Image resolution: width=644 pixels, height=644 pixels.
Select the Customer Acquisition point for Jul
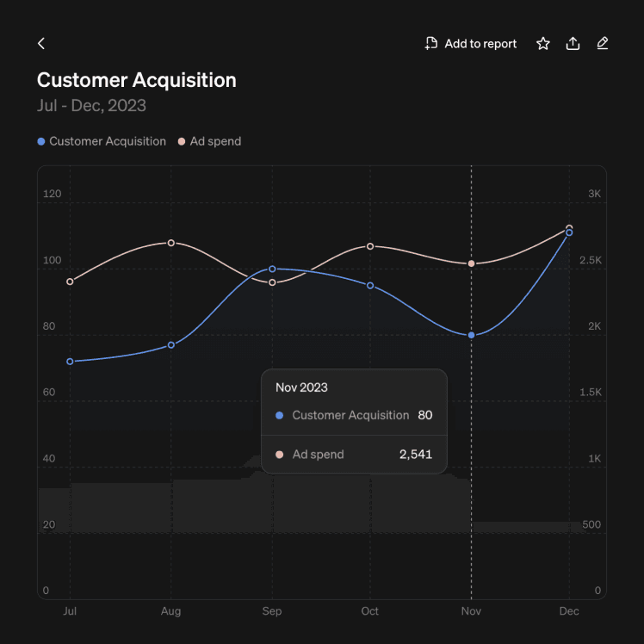point(70,362)
